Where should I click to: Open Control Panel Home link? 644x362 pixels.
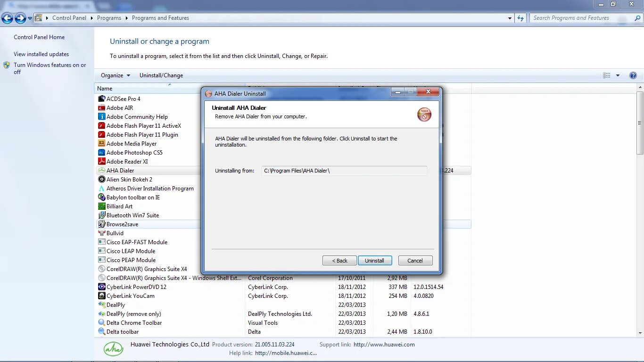tap(39, 37)
